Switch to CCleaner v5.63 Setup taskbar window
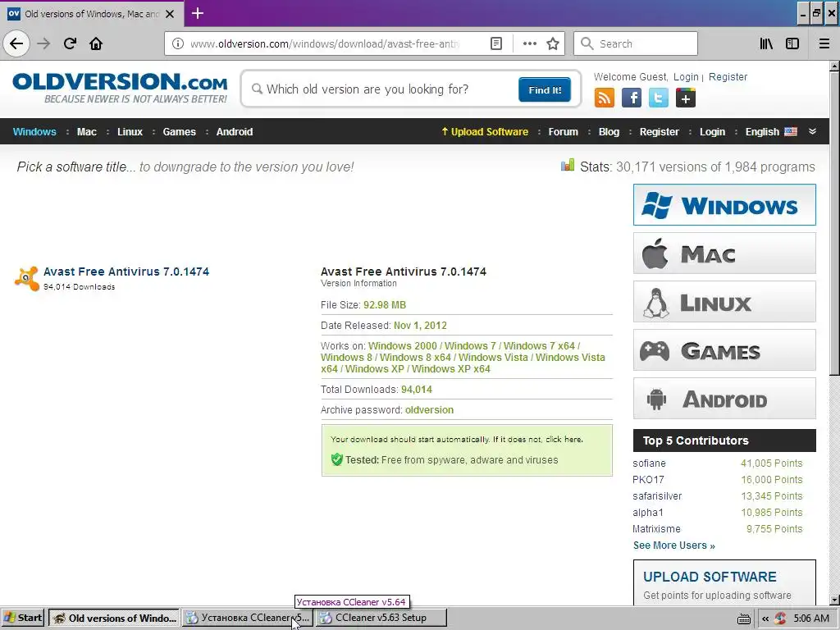840x630 pixels. pyautogui.click(x=381, y=618)
